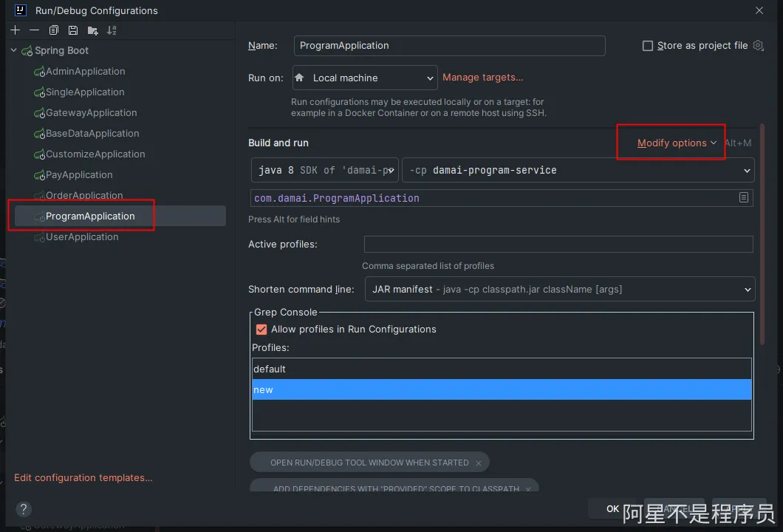Open the Run on Local machine dropdown
Image resolution: width=783 pixels, height=532 pixels.
tap(365, 78)
